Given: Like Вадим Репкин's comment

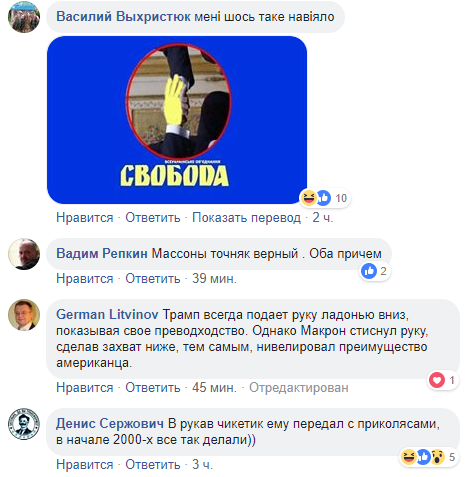Looking at the screenshot, I should [85, 278].
